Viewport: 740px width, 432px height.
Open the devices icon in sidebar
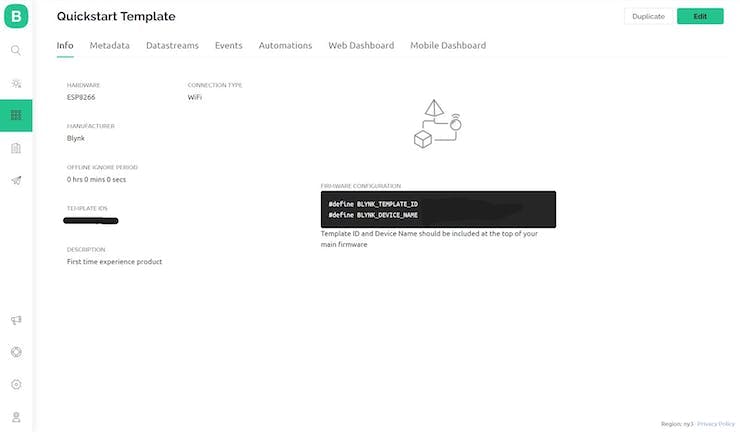[16, 84]
